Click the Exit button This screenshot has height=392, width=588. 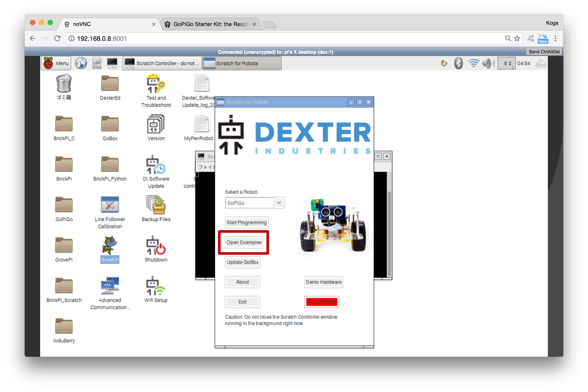[x=242, y=302]
